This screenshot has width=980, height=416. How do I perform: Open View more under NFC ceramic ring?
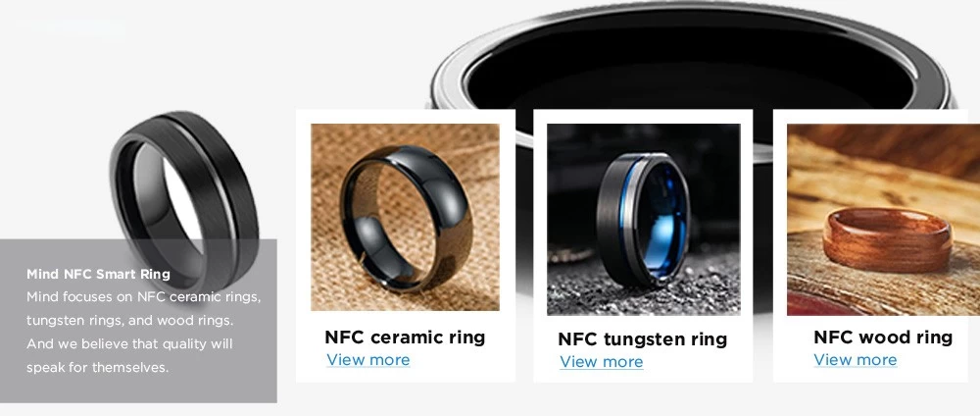coord(368,360)
